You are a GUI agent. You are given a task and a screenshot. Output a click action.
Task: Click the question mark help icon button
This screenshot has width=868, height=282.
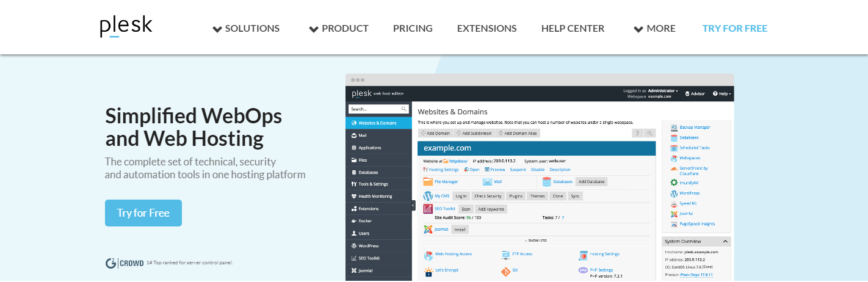[x=637, y=133]
